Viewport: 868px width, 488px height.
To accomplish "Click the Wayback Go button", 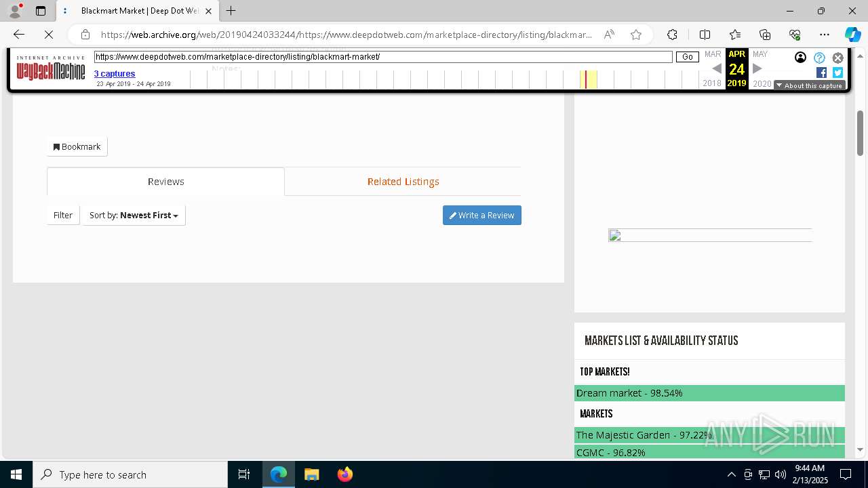I will (x=687, y=57).
